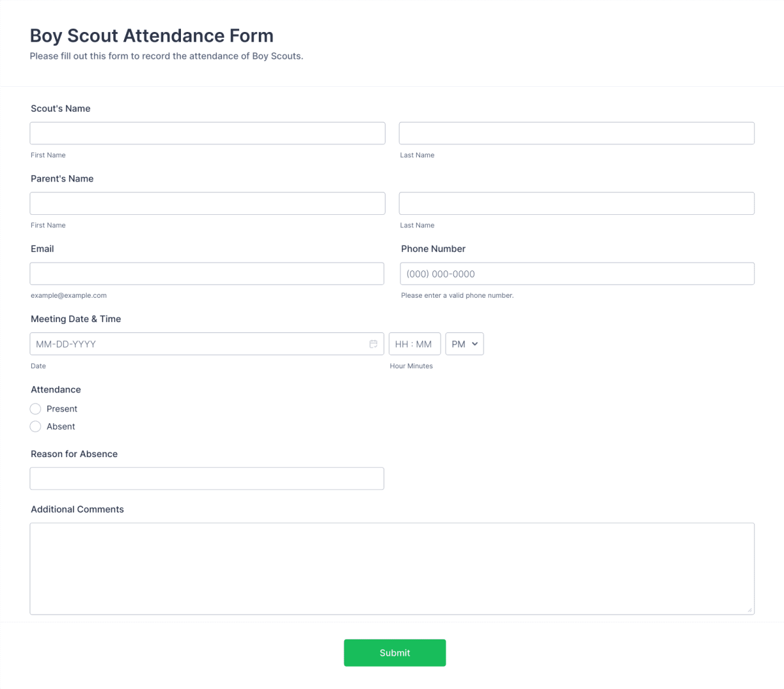The height and width of the screenshot is (689, 784).
Task: Click the Email input field
Action: (207, 273)
